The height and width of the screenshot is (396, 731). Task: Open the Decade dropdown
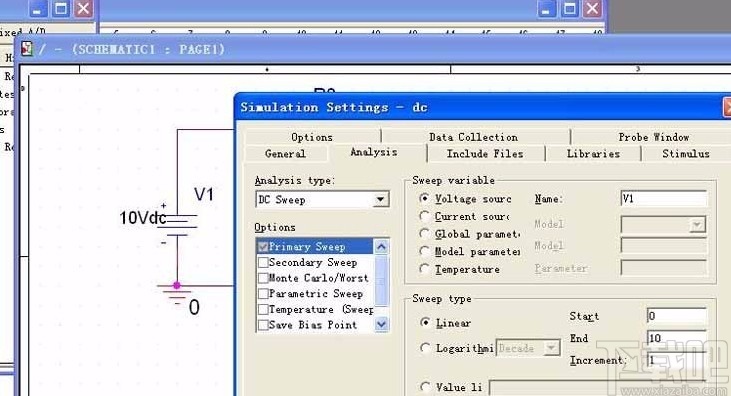552,348
